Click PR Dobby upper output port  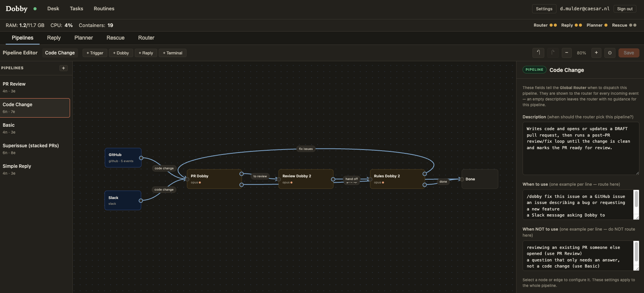(x=241, y=174)
